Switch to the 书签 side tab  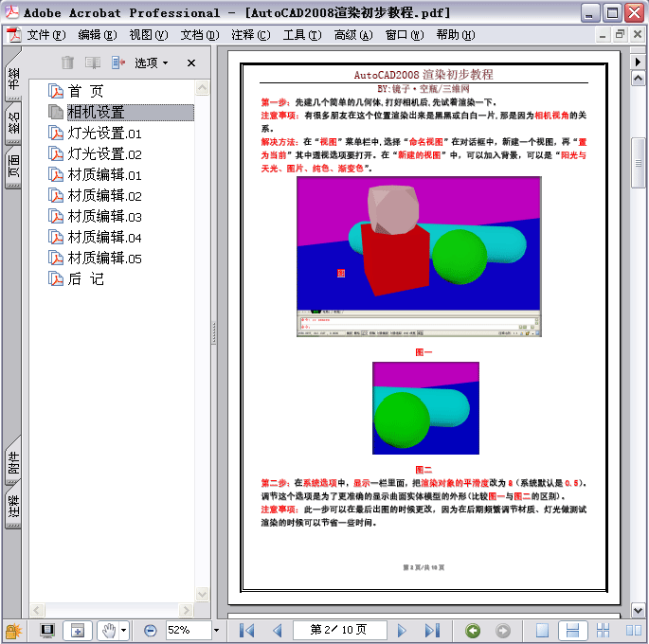pos(13,77)
